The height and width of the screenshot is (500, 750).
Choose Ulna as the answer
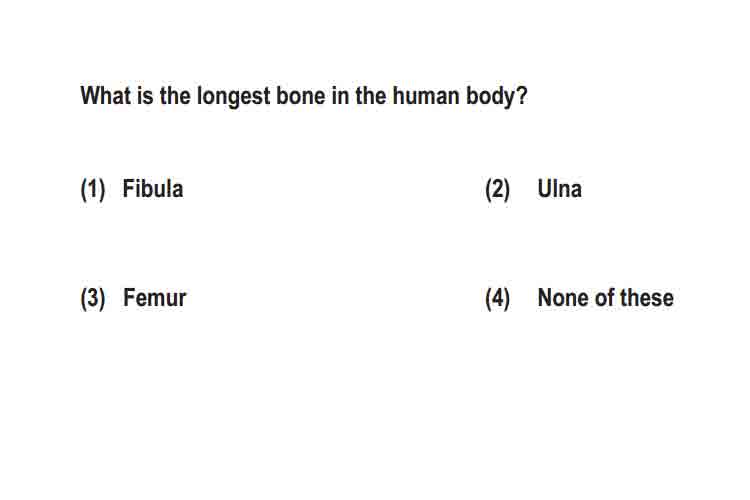coord(559,189)
